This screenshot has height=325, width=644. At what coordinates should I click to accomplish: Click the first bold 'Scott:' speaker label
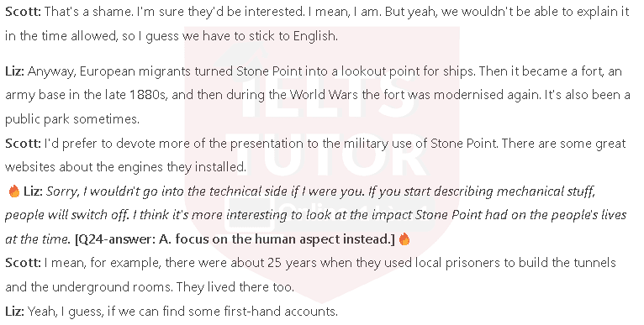point(23,12)
